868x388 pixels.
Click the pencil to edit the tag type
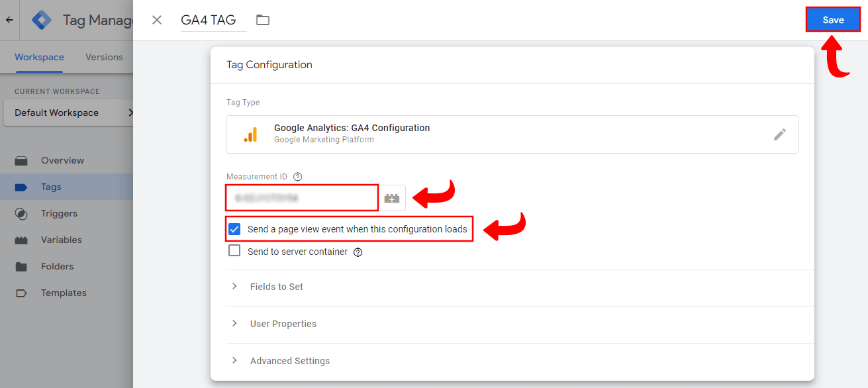coord(780,134)
